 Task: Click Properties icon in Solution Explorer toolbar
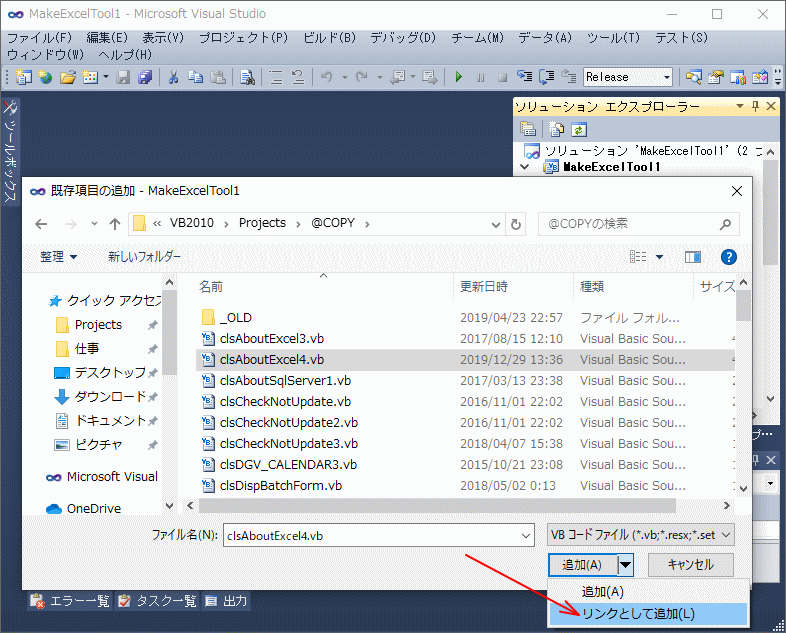[528, 130]
